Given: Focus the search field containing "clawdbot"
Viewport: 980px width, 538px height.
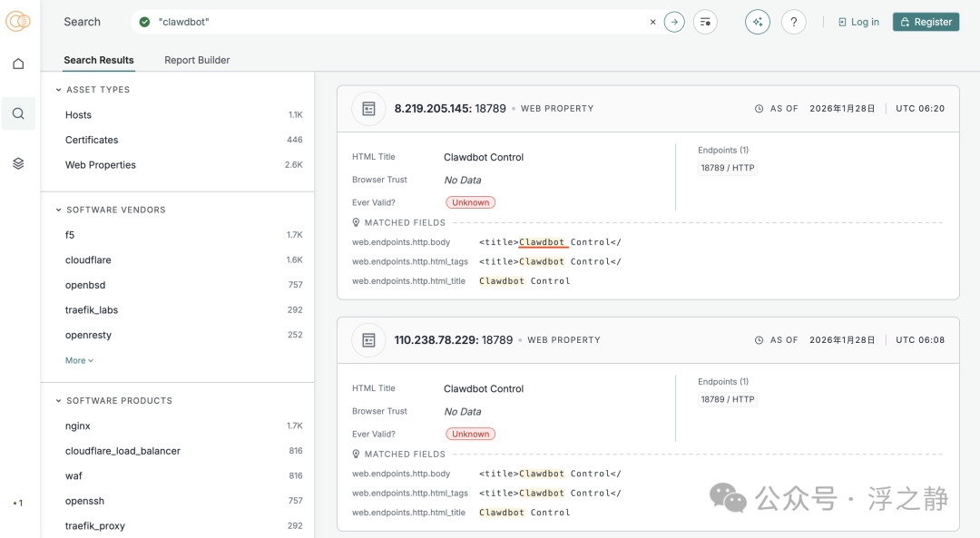Looking at the screenshot, I should pos(400,22).
